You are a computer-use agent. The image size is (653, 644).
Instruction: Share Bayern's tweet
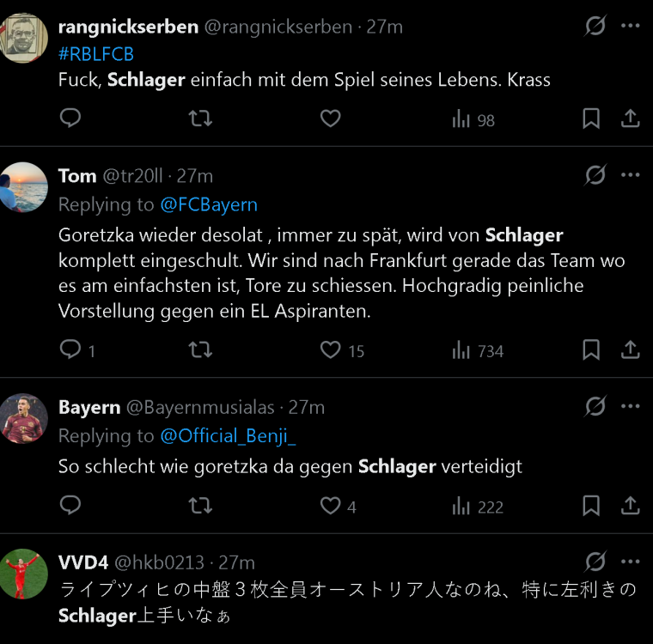click(630, 506)
